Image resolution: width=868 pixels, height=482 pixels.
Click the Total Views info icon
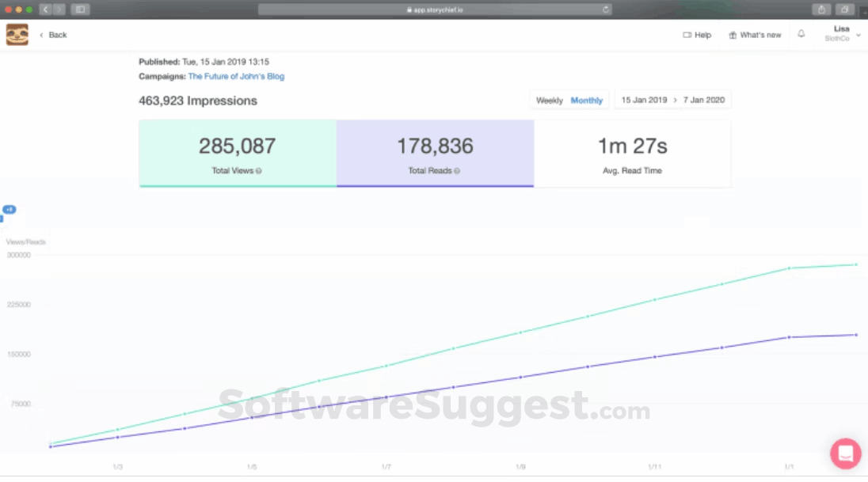[258, 171]
